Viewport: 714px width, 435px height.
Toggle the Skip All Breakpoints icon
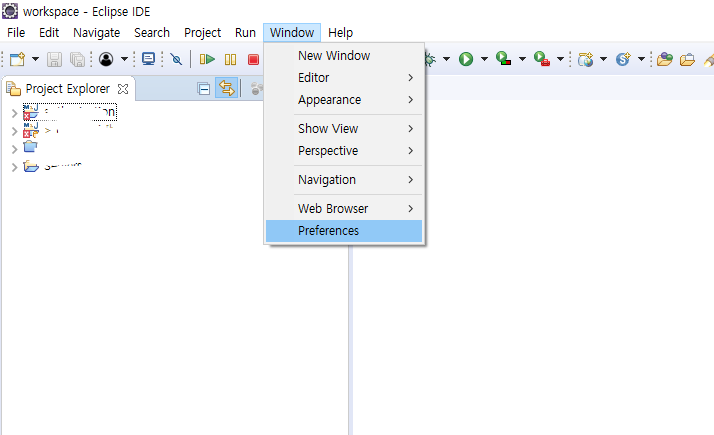tap(176, 59)
